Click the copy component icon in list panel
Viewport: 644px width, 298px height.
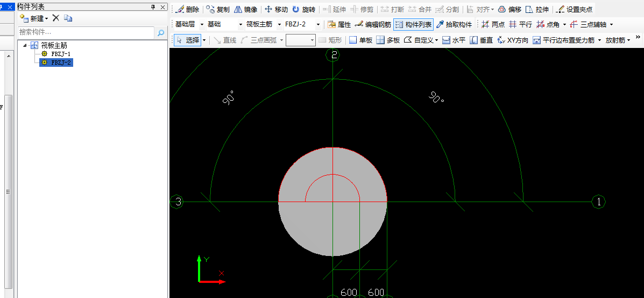[68, 18]
